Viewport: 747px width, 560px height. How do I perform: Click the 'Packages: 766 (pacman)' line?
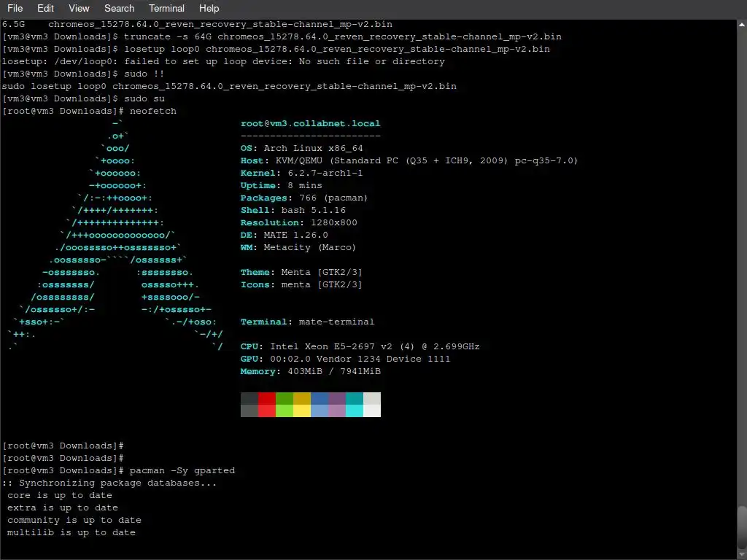pyautogui.click(x=304, y=198)
